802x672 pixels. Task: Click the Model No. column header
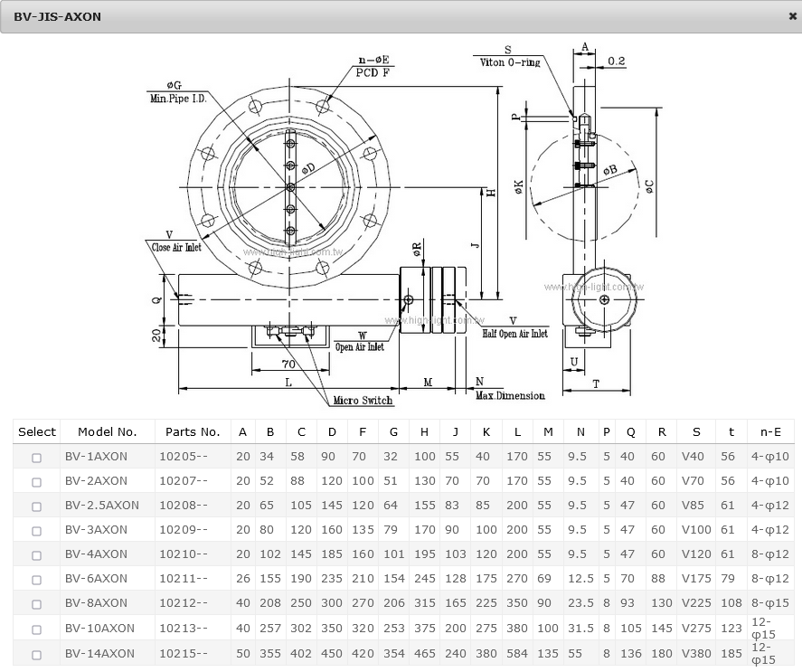107,432
